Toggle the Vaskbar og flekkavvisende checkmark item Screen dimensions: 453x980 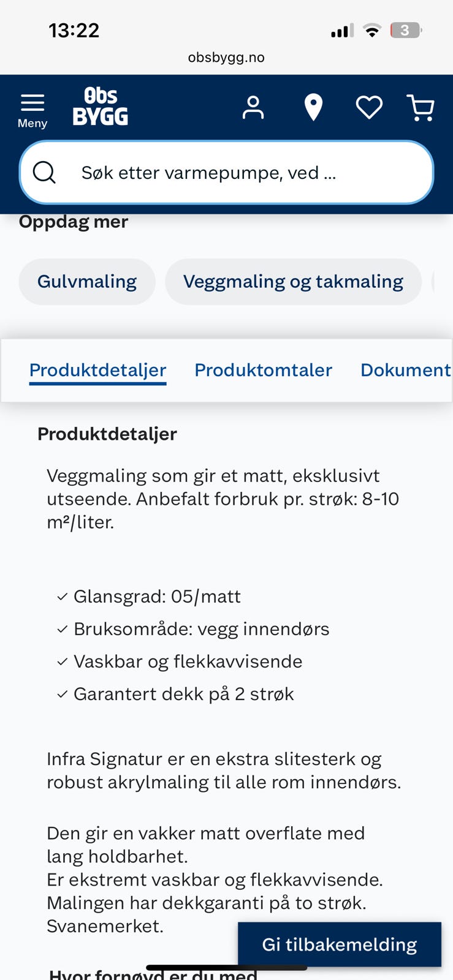pyautogui.click(x=187, y=661)
